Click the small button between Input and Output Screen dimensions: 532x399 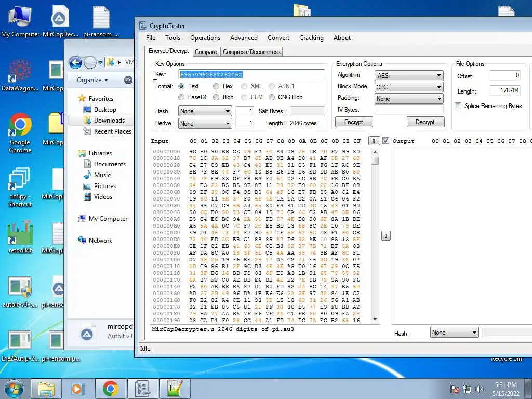click(386, 235)
